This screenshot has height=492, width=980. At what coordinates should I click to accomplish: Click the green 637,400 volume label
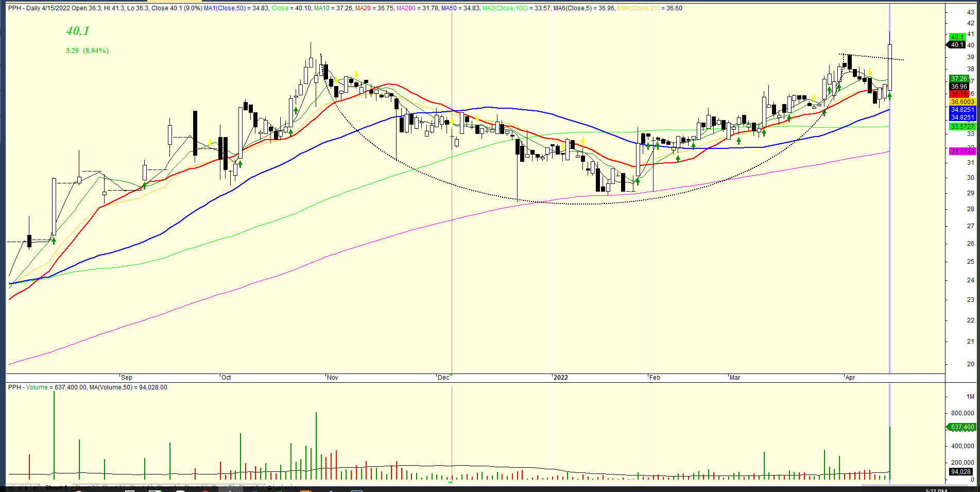click(x=962, y=427)
